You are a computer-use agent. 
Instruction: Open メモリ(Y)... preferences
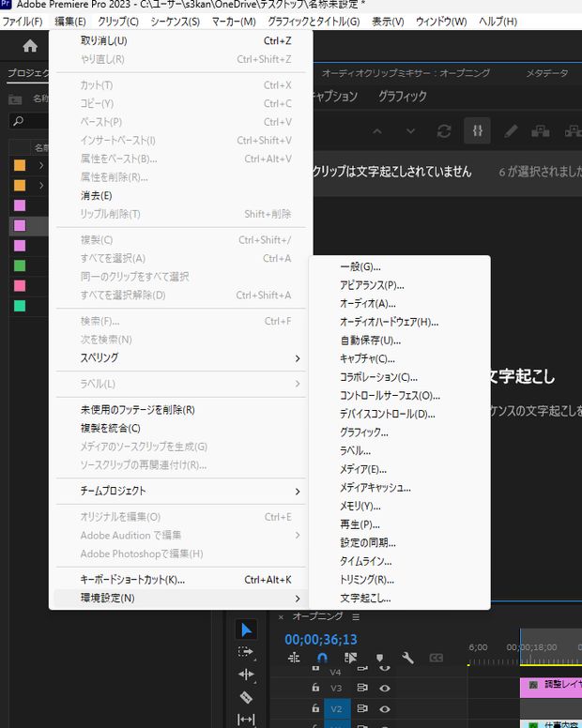pos(400,506)
